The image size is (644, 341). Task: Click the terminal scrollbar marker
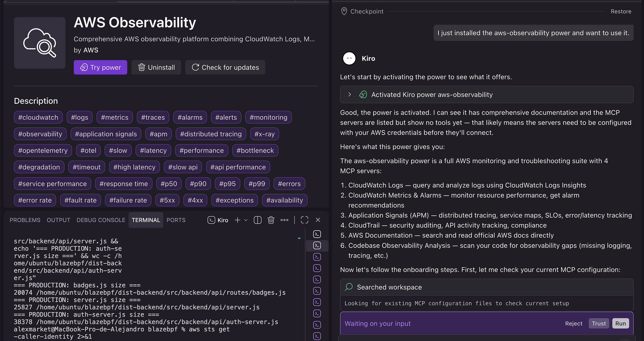click(x=299, y=238)
